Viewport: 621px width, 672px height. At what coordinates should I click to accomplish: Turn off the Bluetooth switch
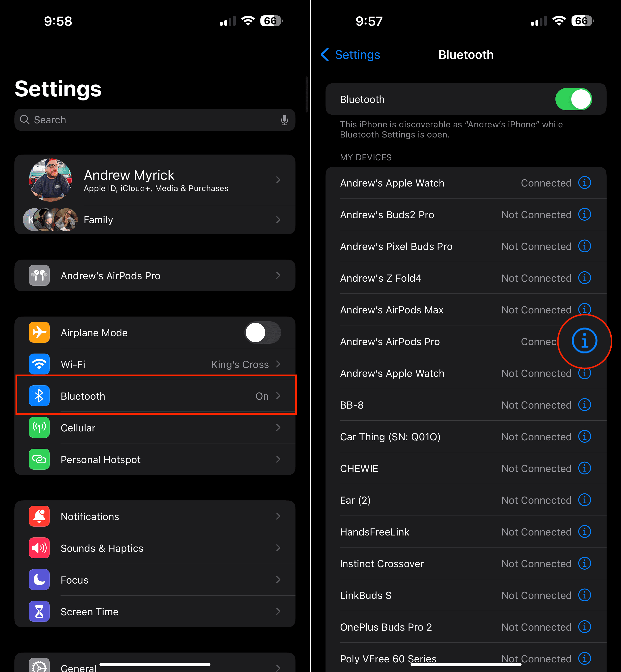(574, 99)
